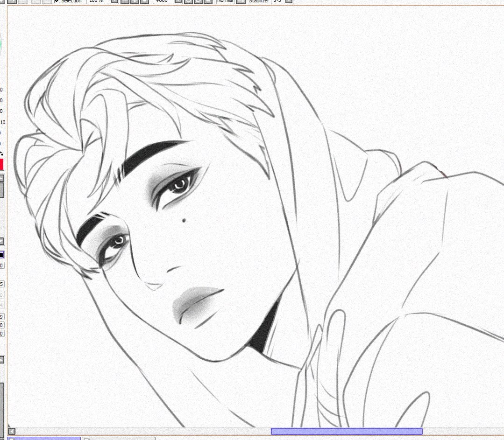Click the left scroll arrow button
Screen dimensions: 504x440
coord(11,431)
